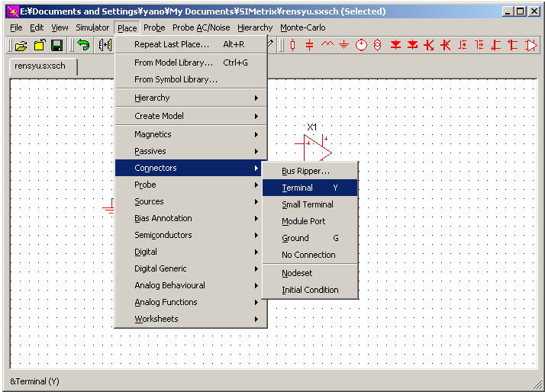Select the voltage source toolbar icon
Viewport: 545px width, 392px height.
[362, 45]
